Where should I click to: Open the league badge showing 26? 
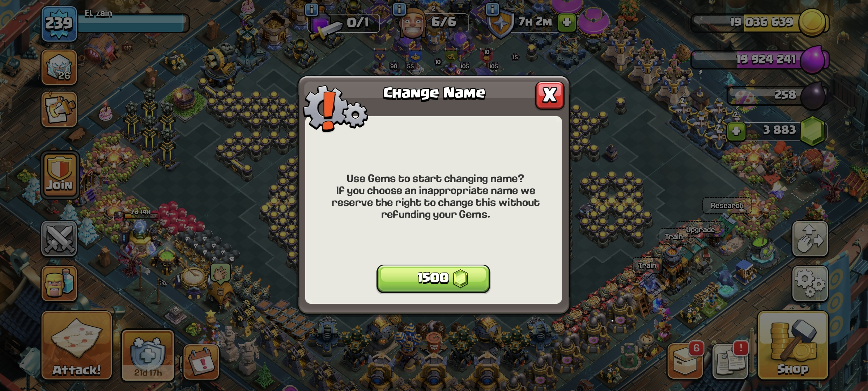click(59, 67)
